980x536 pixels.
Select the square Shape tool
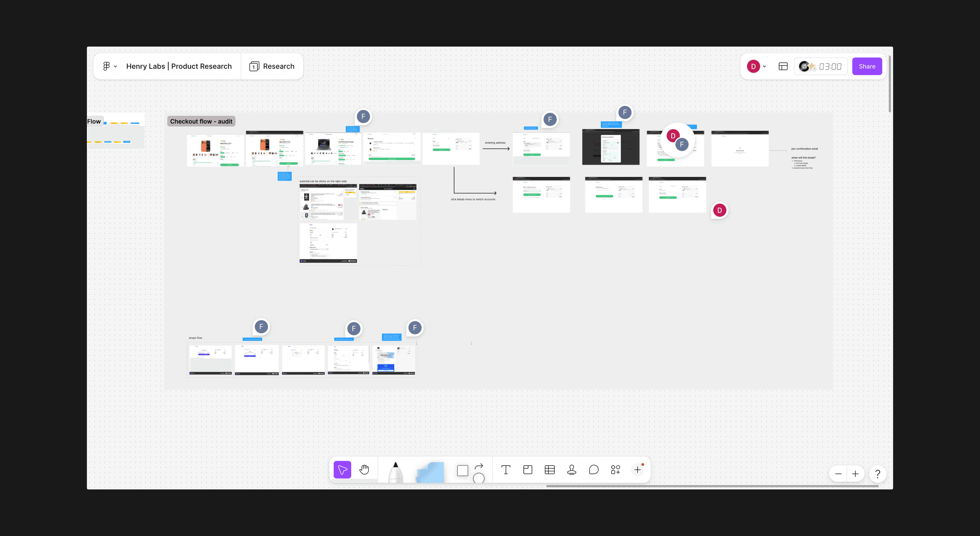tap(462, 471)
